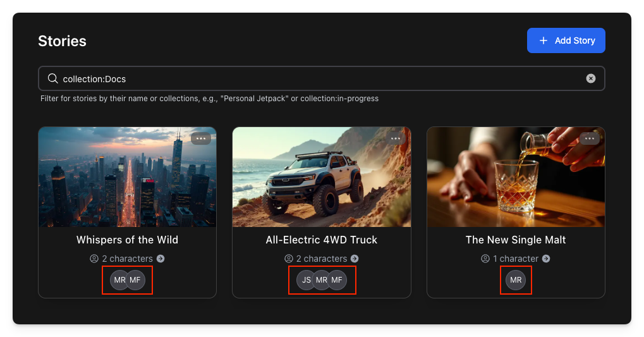Image resolution: width=644 pixels, height=337 pixels.
Task: Focus the collection:Docs search field
Action: tap(316, 79)
